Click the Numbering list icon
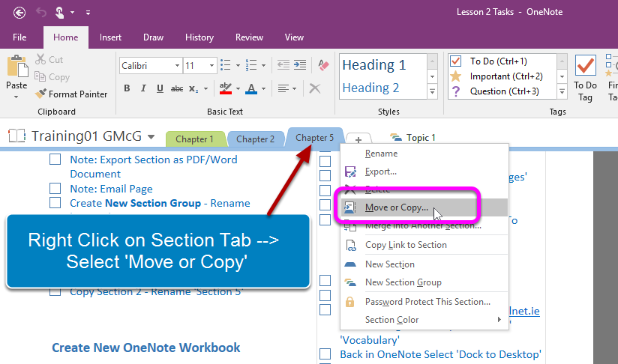 point(251,65)
